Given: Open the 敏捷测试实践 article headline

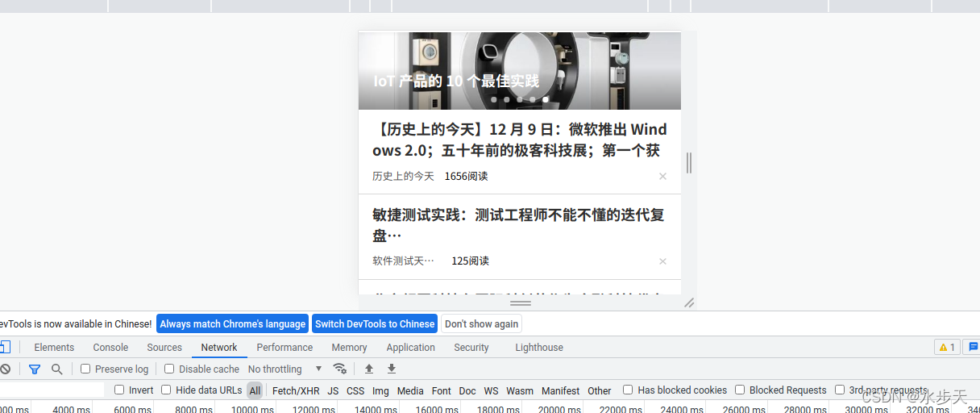Looking at the screenshot, I should 518,225.
